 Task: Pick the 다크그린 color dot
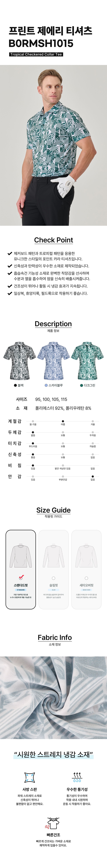click(x=81, y=385)
